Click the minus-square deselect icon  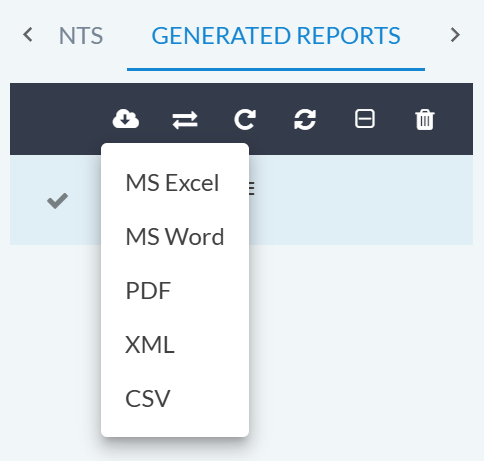point(365,119)
